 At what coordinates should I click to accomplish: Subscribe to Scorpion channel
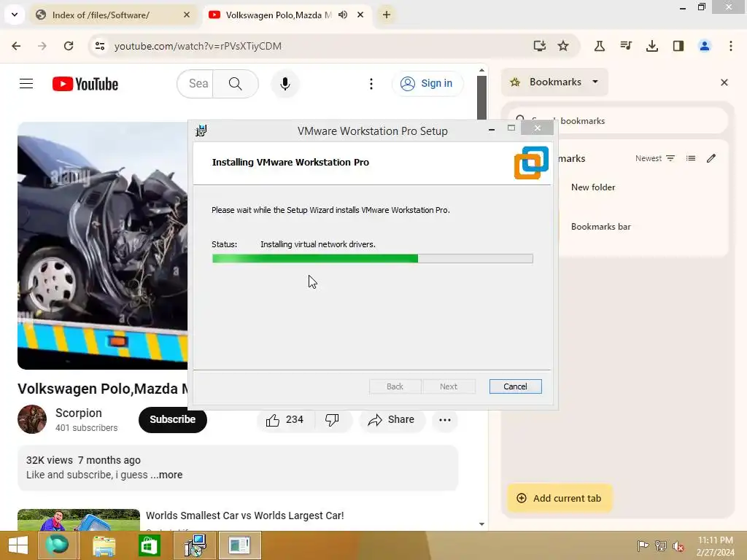coord(172,419)
